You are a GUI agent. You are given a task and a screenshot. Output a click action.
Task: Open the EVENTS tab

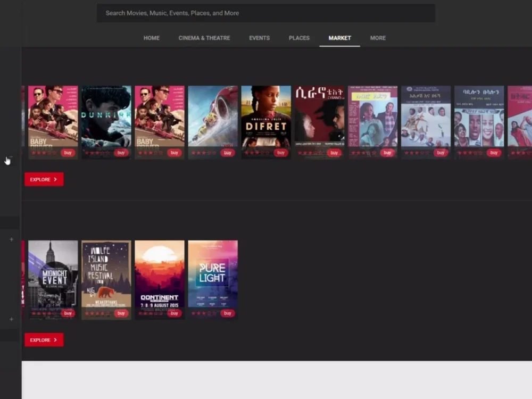coord(259,38)
